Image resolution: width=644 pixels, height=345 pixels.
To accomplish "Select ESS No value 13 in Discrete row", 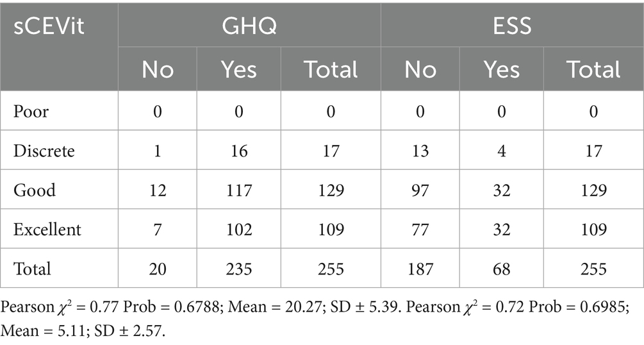I will tap(420, 151).
